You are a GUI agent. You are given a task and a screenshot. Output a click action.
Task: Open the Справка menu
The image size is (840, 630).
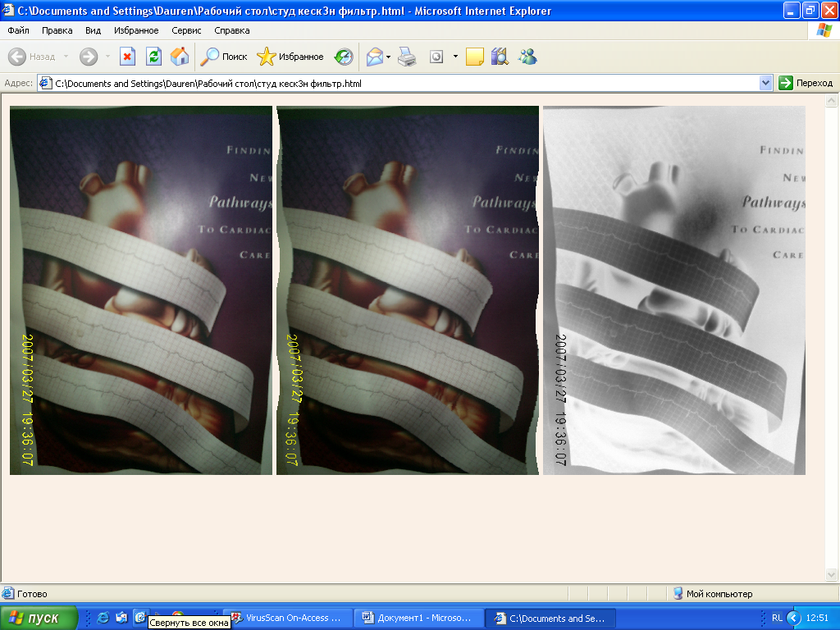point(232,30)
